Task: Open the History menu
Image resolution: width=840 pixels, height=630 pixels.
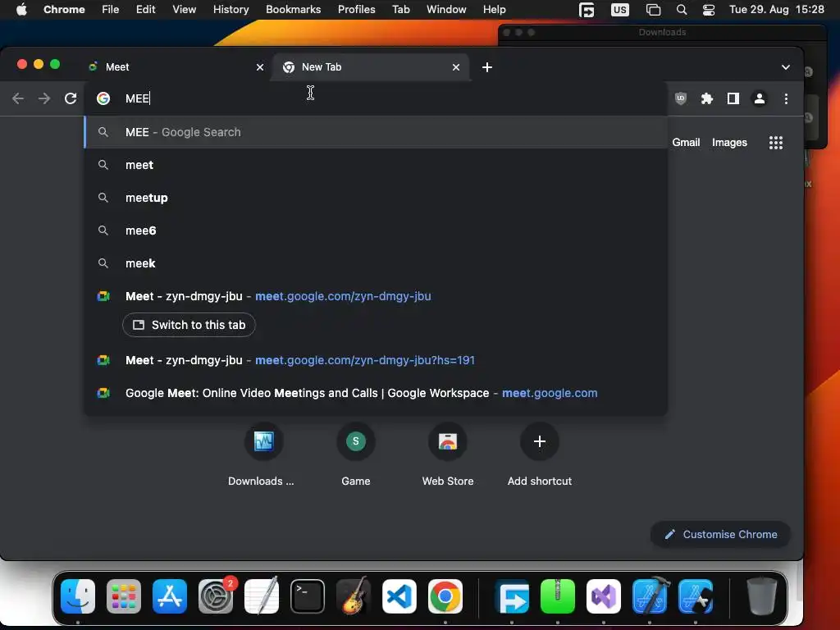Action: coord(231,10)
